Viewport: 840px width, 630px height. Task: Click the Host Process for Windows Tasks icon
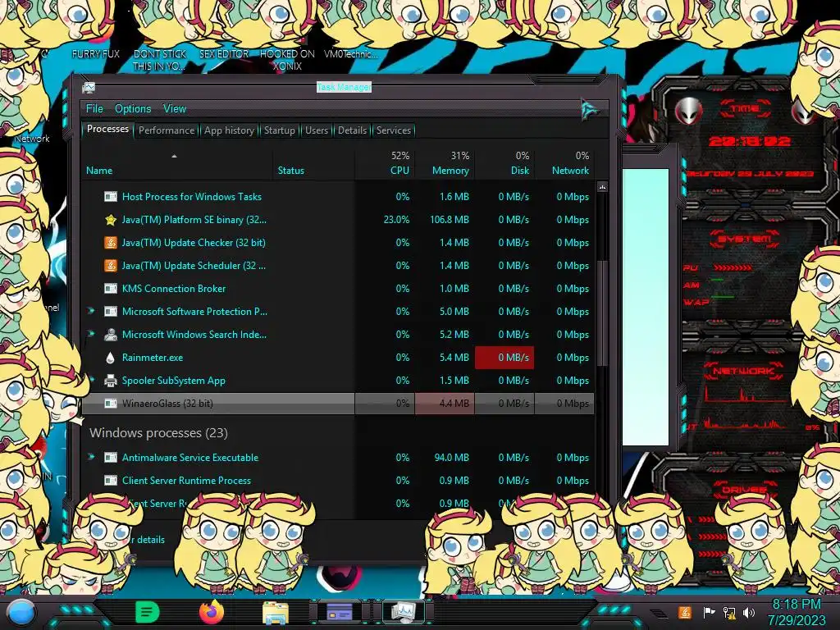[x=111, y=197]
